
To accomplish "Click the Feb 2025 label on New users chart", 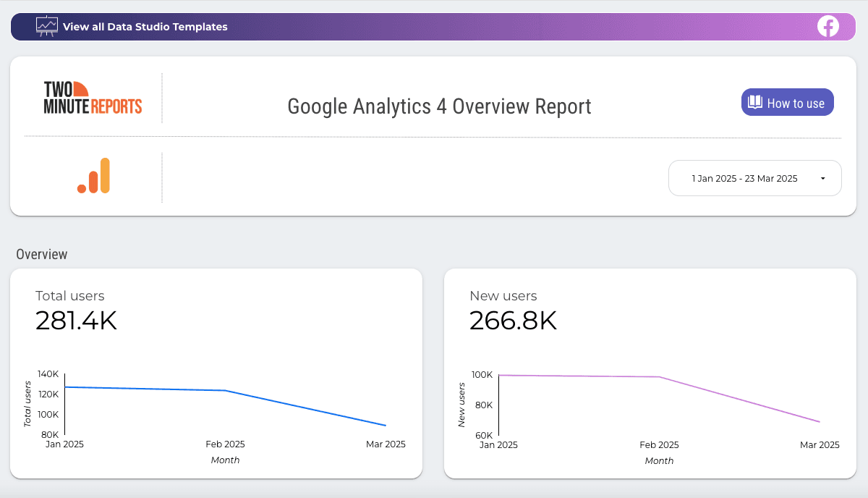I will point(659,444).
